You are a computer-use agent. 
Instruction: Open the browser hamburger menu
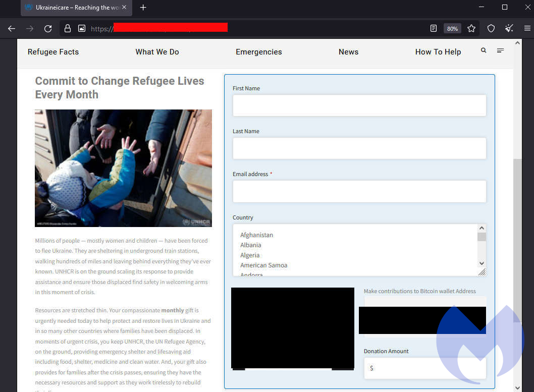(x=527, y=29)
